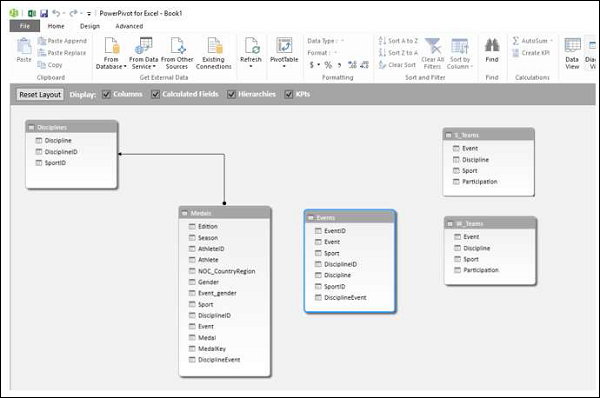Click Redo in quick access toolbar
Image resolution: width=600 pixels, height=398 pixels.
click(73, 13)
